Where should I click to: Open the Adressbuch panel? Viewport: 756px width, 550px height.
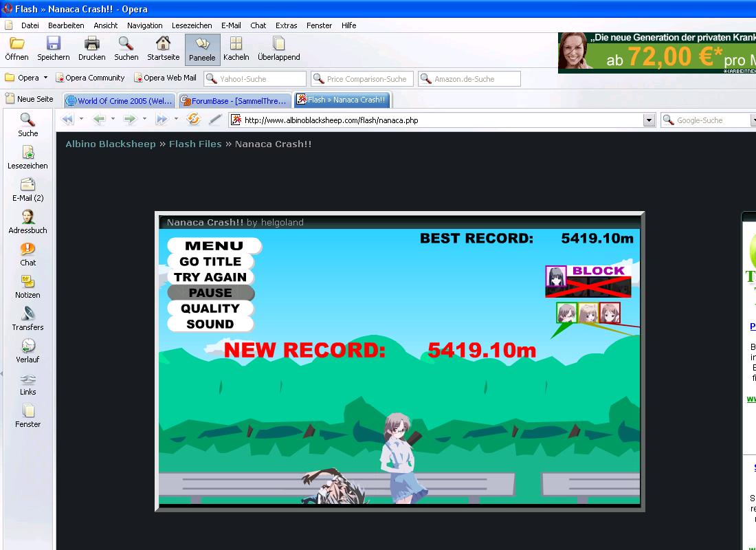[x=27, y=222]
